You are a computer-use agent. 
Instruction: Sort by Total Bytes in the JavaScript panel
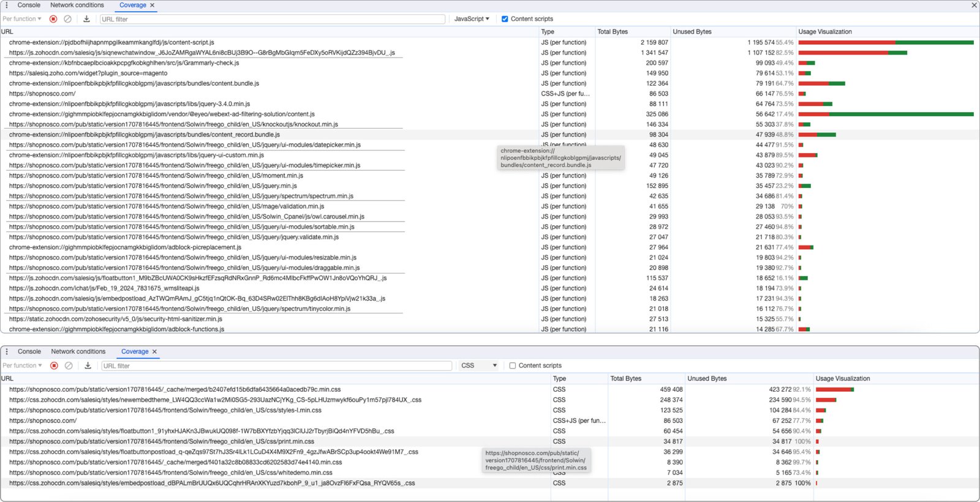[632, 32]
